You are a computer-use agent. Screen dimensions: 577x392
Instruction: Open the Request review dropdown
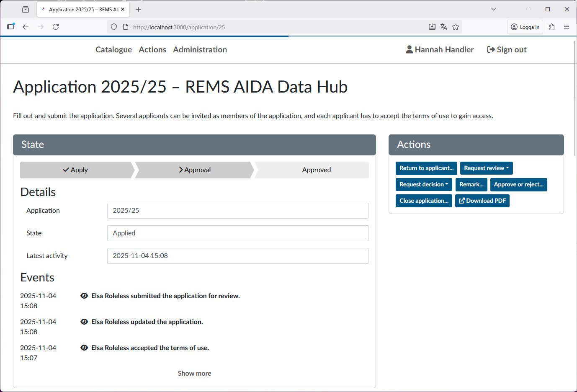pos(486,168)
